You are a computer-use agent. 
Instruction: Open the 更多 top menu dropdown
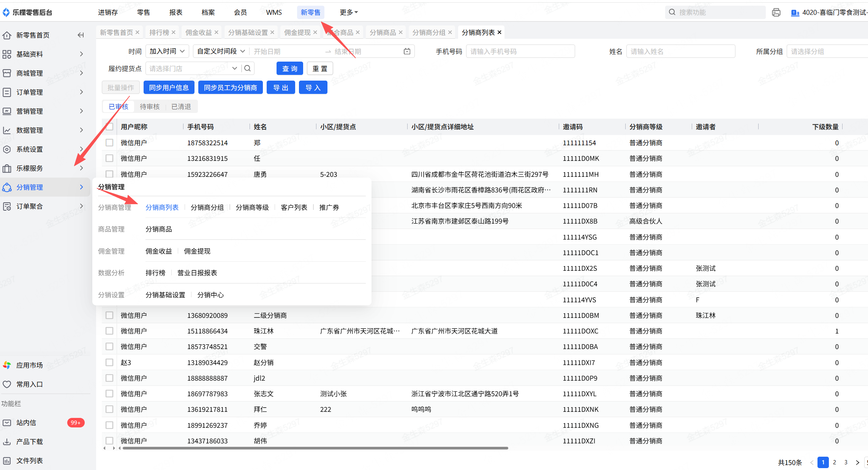click(x=348, y=13)
